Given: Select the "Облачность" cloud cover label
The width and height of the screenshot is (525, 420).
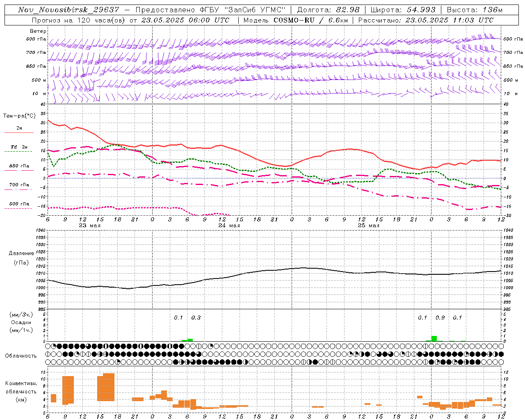Looking at the screenshot, I should (21, 356).
